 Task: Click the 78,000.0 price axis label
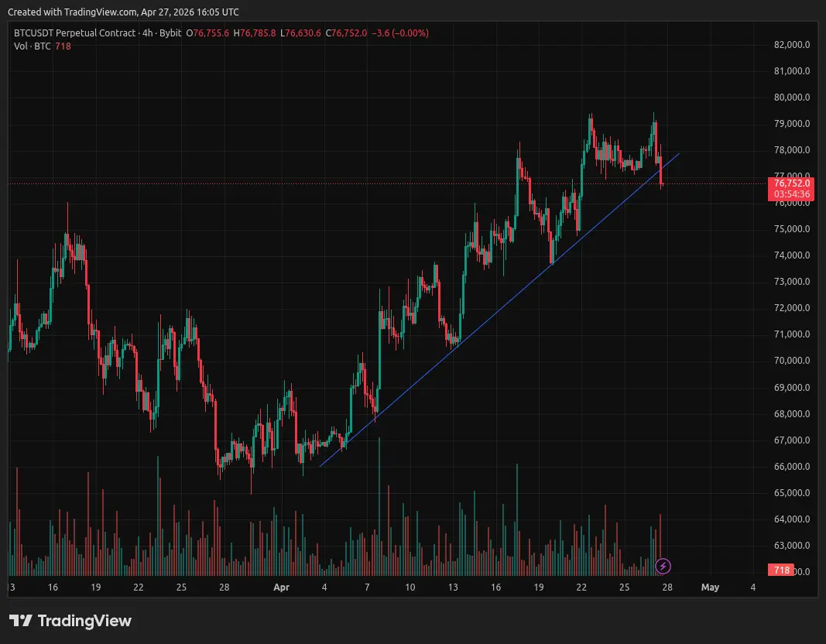click(x=792, y=150)
